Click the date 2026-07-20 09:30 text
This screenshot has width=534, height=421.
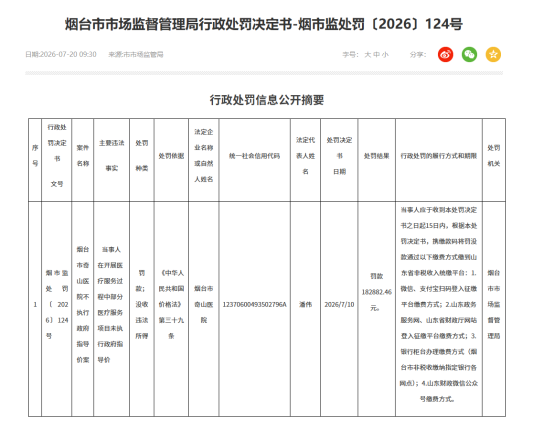[x=61, y=54]
